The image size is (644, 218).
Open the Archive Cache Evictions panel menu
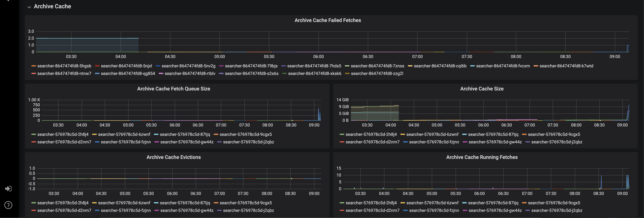coord(173,157)
